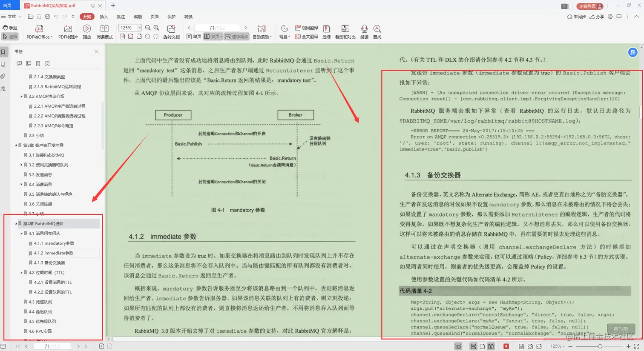Start 全文翻译 full-text translation
This screenshot has width=644, height=351.
[307, 36]
